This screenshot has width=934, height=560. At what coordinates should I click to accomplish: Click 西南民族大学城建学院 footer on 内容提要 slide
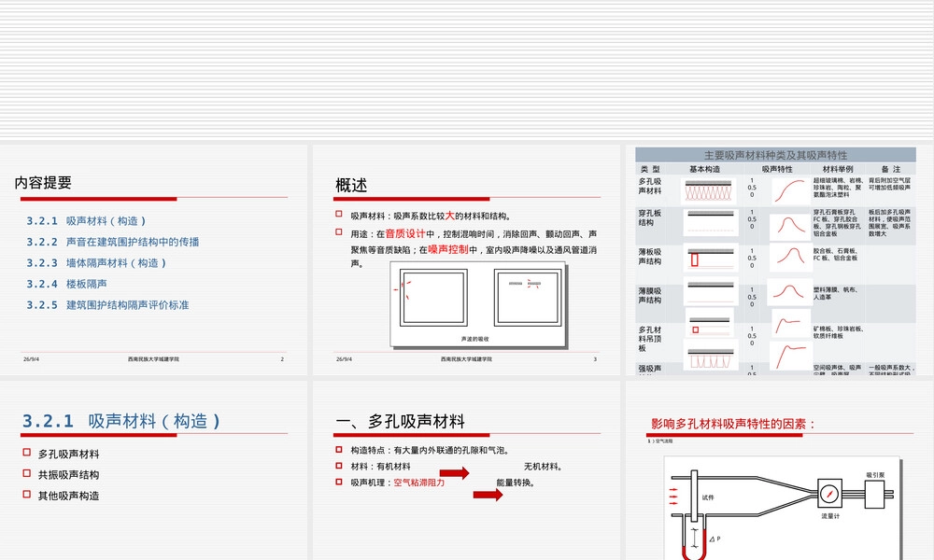point(153,358)
